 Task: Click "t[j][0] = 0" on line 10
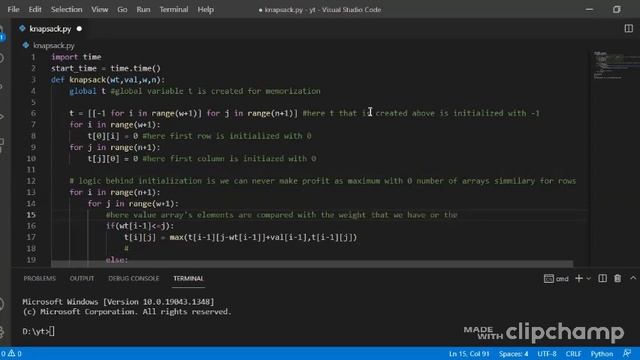[x=113, y=158]
